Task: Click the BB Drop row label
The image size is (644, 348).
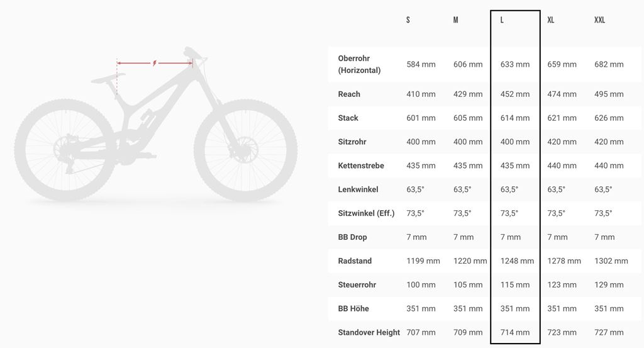Action: point(352,237)
